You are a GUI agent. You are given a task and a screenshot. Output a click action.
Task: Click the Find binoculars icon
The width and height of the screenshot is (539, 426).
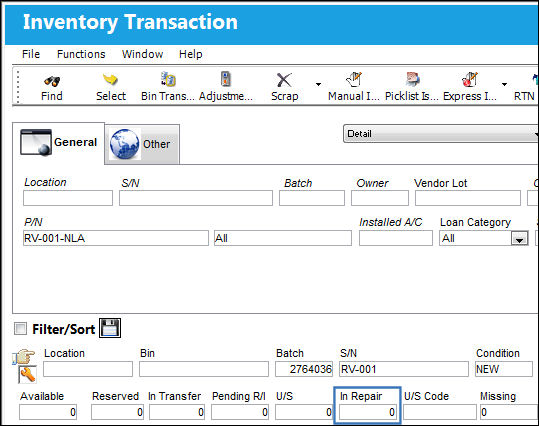[x=52, y=81]
